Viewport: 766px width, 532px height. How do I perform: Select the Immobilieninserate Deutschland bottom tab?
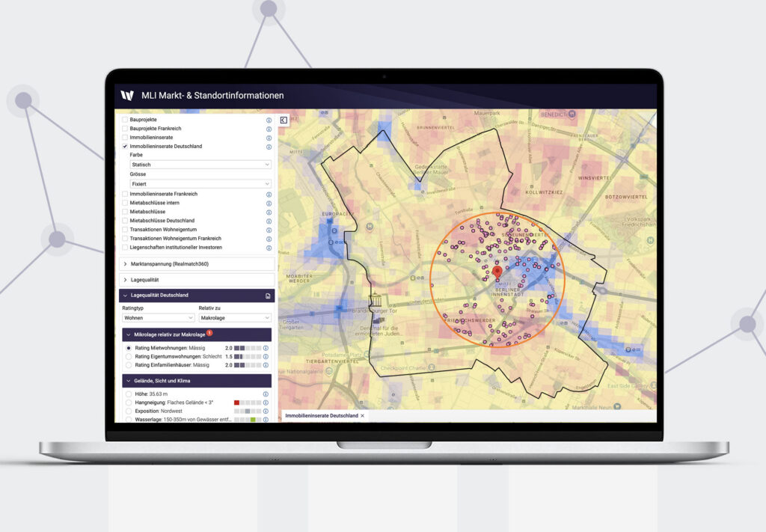(321, 415)
